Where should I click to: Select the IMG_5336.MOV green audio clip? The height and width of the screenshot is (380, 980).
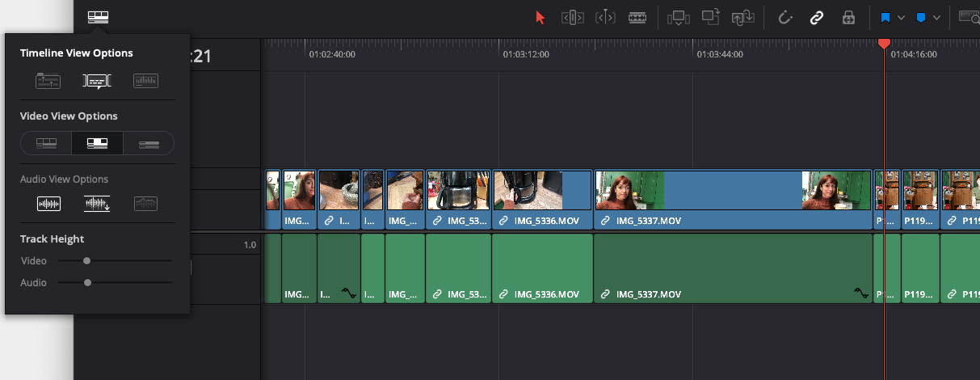click(542, 268)
